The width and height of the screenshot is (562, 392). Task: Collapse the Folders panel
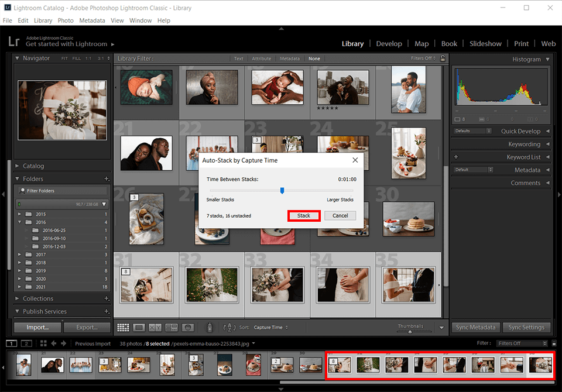coord(17,179)
